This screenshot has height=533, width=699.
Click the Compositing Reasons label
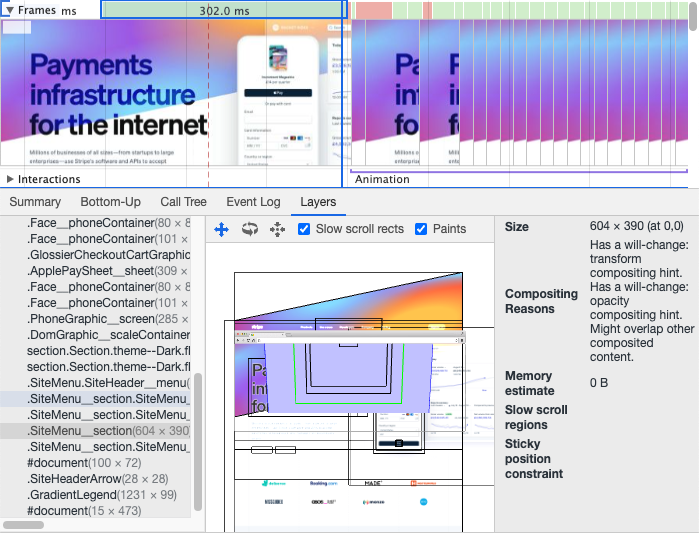pyautogui.click(x=541, y=301)
